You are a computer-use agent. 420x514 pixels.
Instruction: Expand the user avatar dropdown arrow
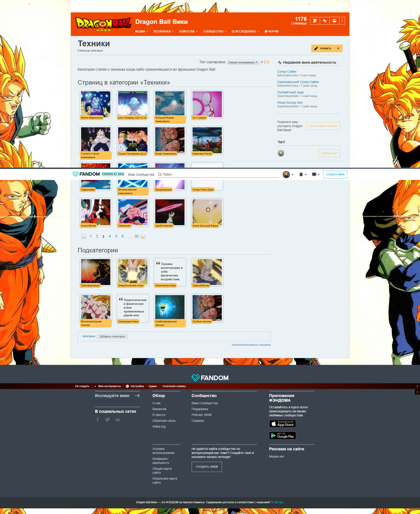pos(292,175)
